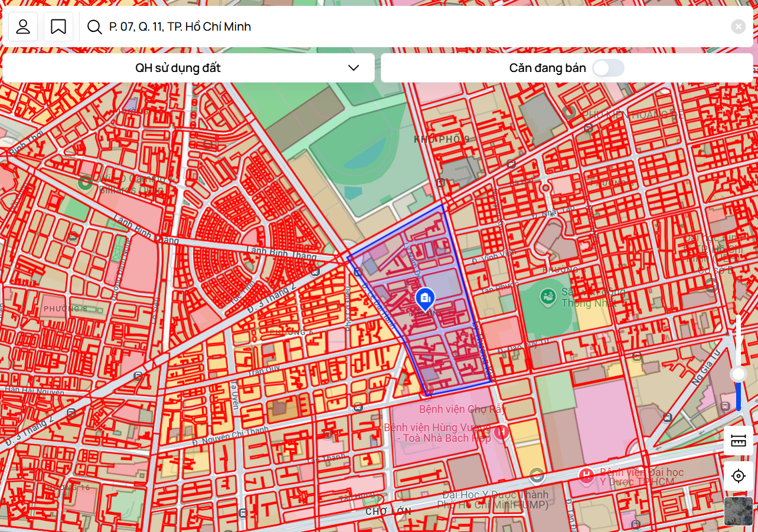Click the Hàn Hải Nguyên street label
758x532 pixels.
(x=34, y=390)
